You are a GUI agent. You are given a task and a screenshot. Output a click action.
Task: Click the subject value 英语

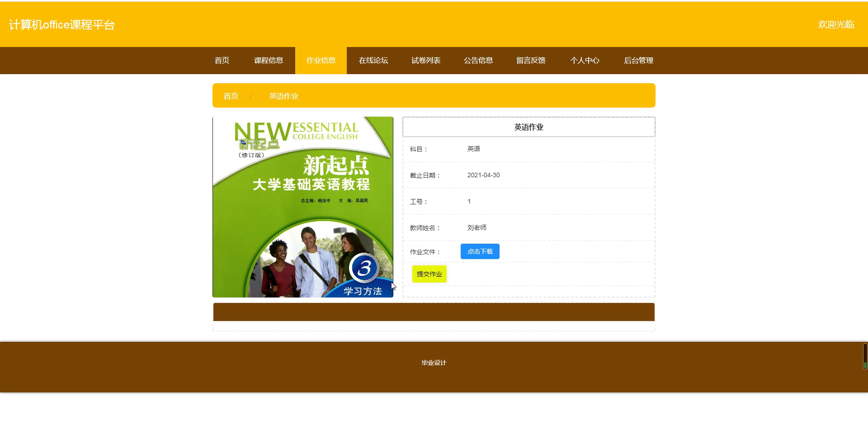coord(474,149)
